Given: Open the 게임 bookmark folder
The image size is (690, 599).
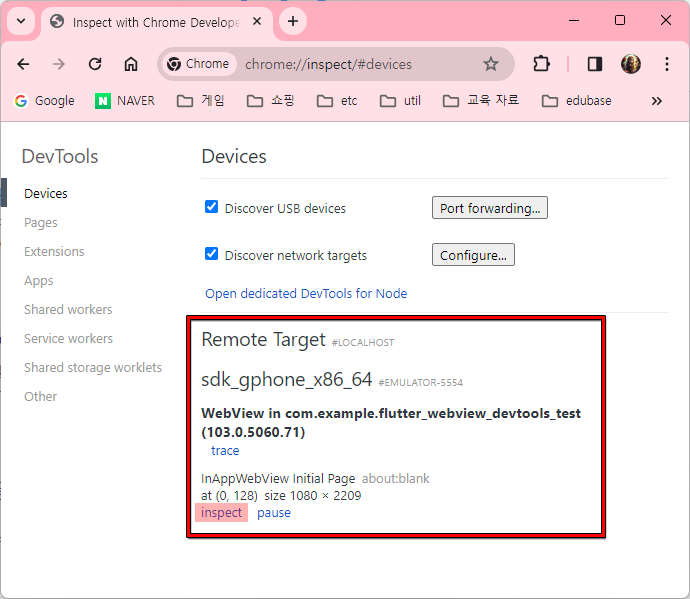Looking at the screenshot, I should (x=201, y=101).
